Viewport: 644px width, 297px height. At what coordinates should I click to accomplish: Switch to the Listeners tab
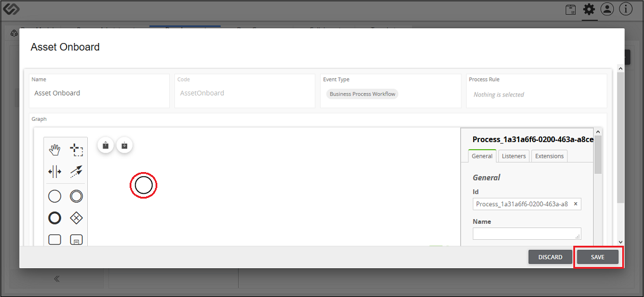[x=514, y=156]
